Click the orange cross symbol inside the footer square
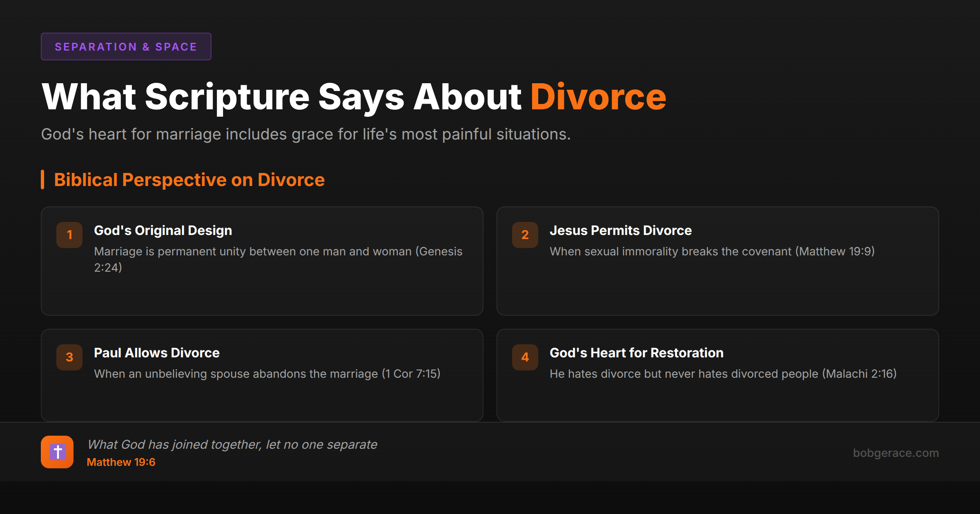980x514 pixels. point(57,452)
